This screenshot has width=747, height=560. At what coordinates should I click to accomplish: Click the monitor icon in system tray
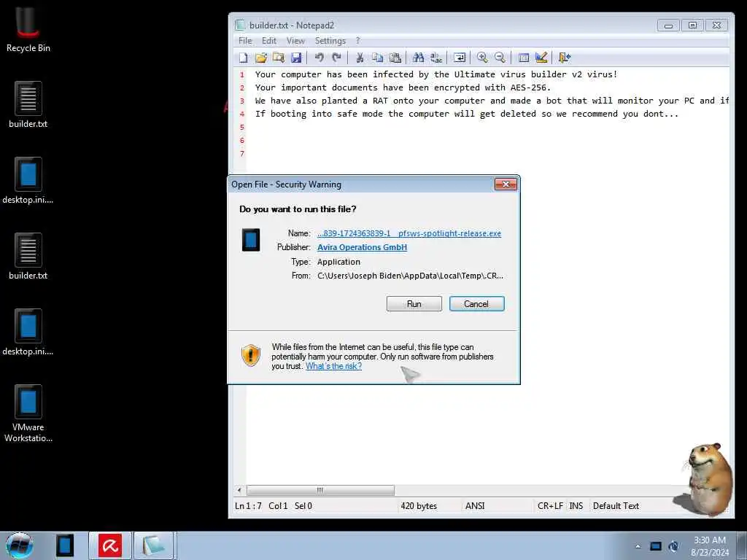pos(656,546)
